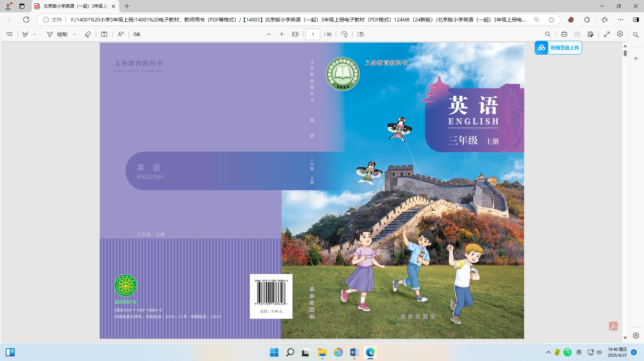Open a new browser tab
Screen dimensions: 644x361
click(x=127, y=6)
